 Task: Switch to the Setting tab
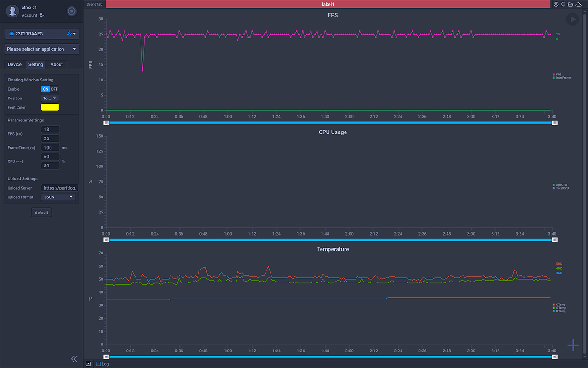pos(35,64)
